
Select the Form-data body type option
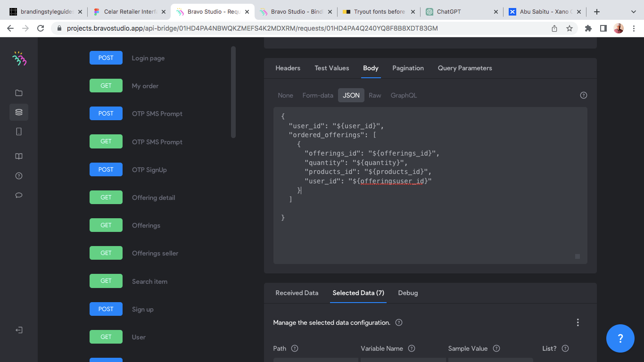click(x=318, y=95)
